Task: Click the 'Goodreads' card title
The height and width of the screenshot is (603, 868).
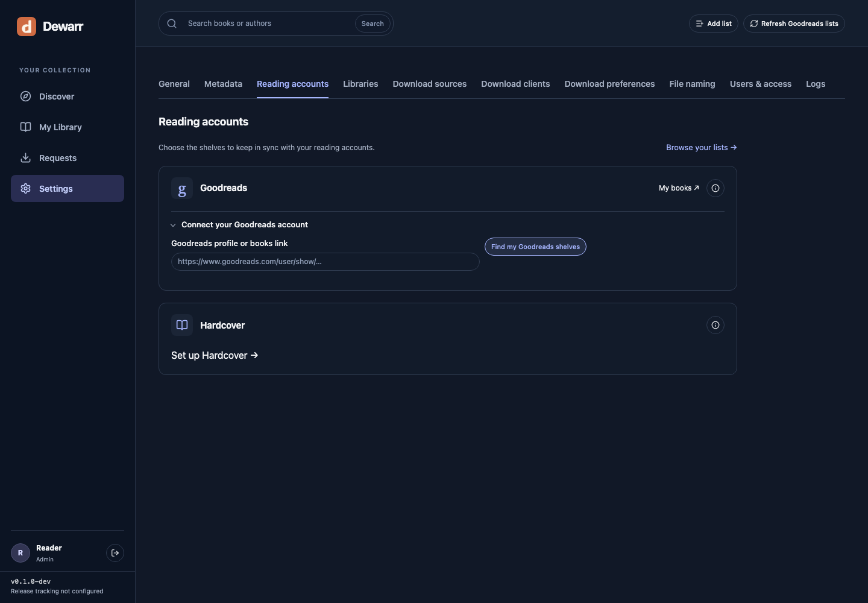Action: tap(224, 188)
